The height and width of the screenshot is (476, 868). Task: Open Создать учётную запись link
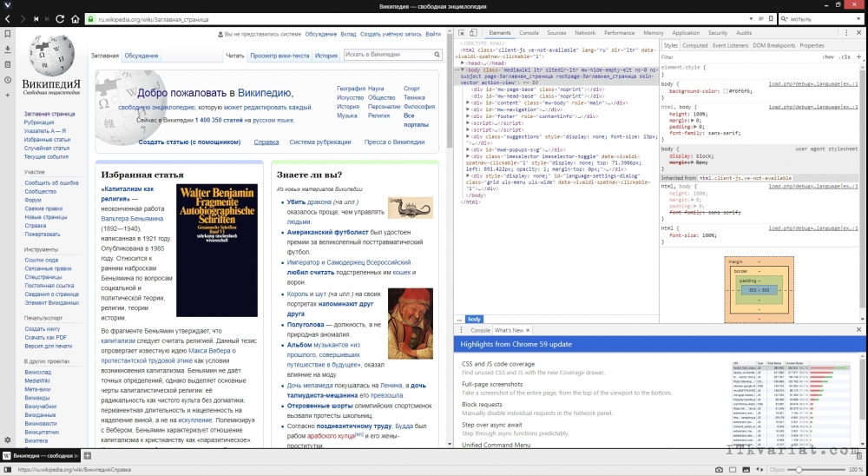coord(391,34)
